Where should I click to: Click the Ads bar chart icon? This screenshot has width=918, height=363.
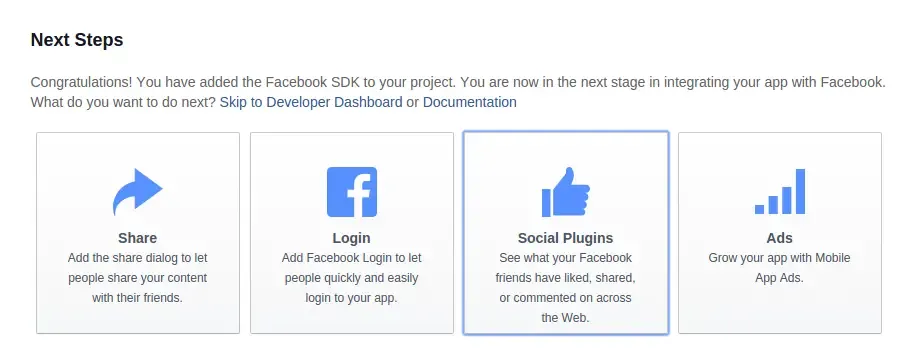(780, 191)
